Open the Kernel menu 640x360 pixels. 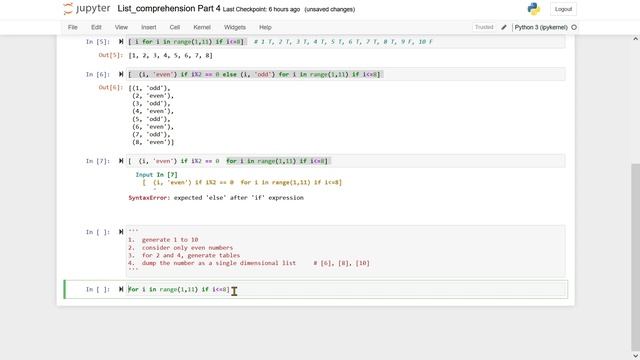(x=202, y=27)
